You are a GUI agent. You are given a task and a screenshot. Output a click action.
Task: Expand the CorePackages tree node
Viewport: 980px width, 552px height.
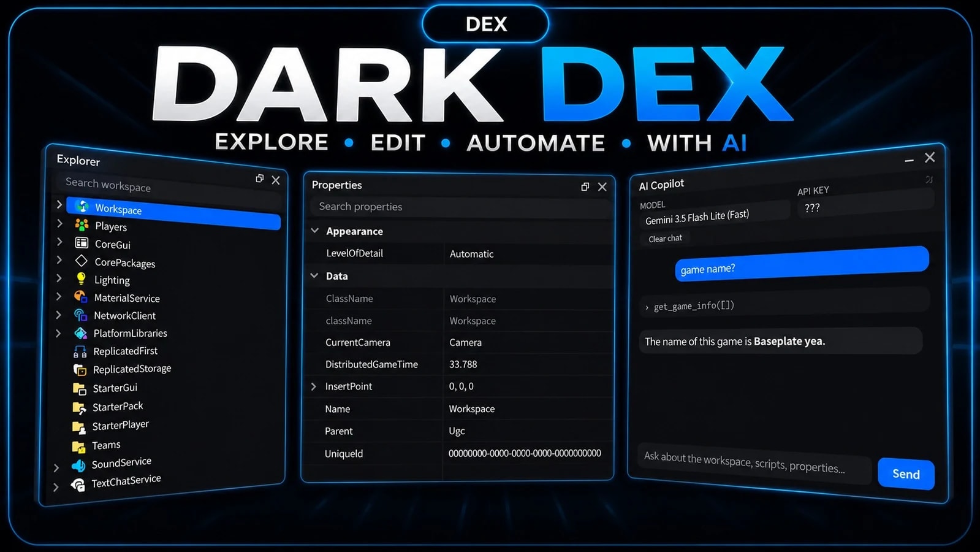(59, 259)
